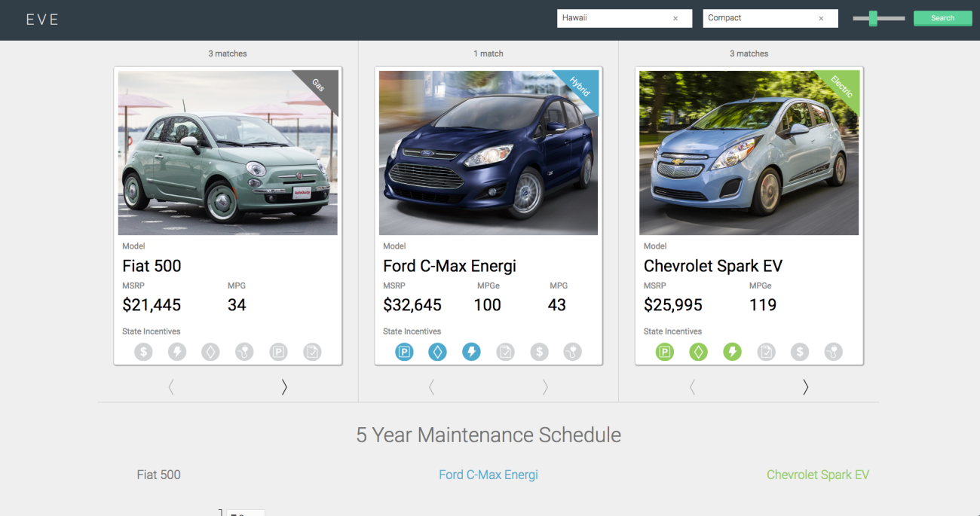
Task: Click the 119 MPGe value on Spark EV
Action: coord(763,305)
